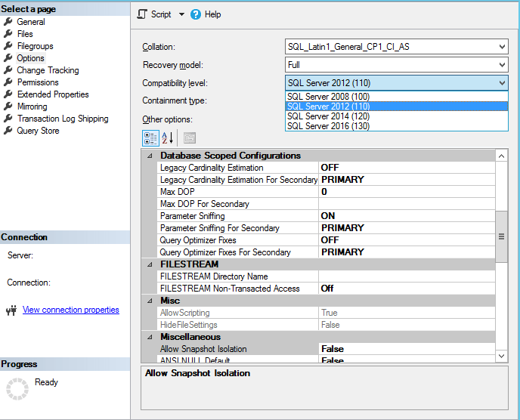Click property grid scroll up arrow
Screen dimensions: 520x420
pyautogui.click(x=501, y=156)
